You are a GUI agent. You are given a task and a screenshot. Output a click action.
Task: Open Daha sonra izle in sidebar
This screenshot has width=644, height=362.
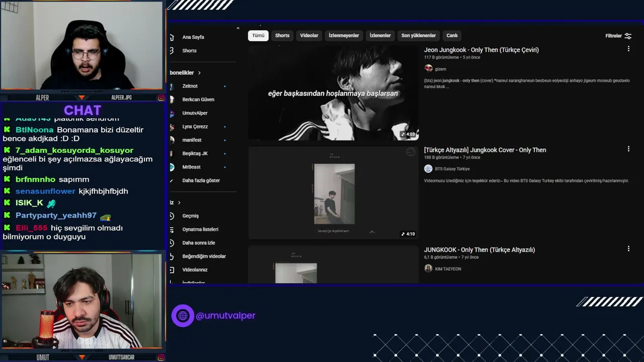pyautogui.click(x=198, y=243)
